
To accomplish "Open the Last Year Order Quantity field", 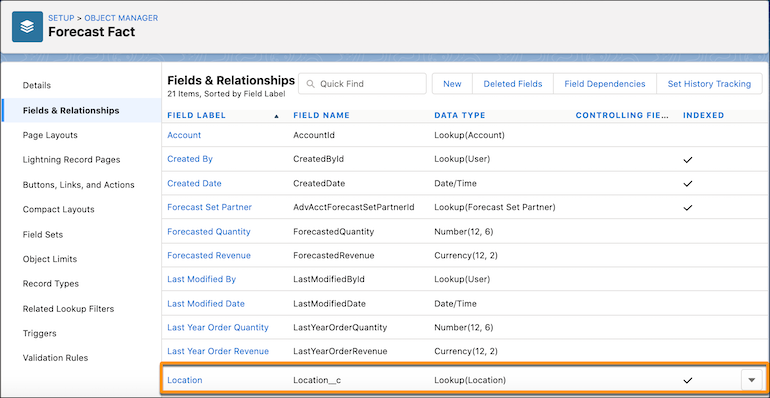I will tap(218, 327).
